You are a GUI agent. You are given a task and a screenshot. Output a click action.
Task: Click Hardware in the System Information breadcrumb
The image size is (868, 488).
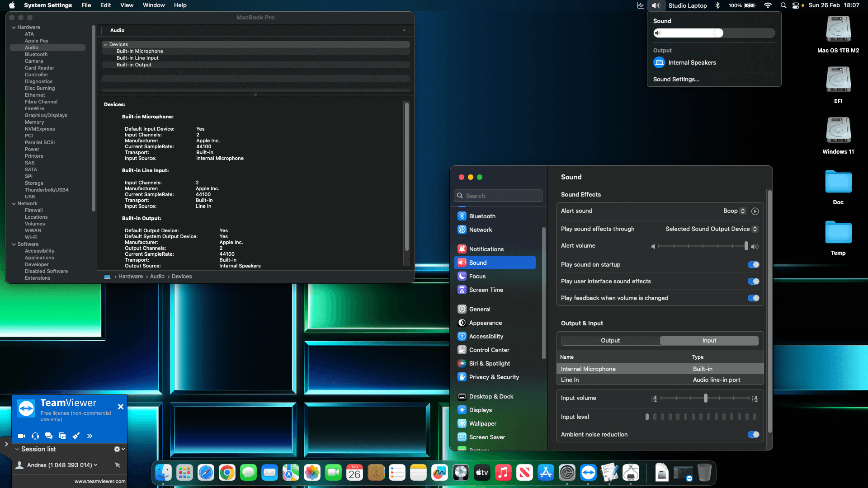pos(131,277)
